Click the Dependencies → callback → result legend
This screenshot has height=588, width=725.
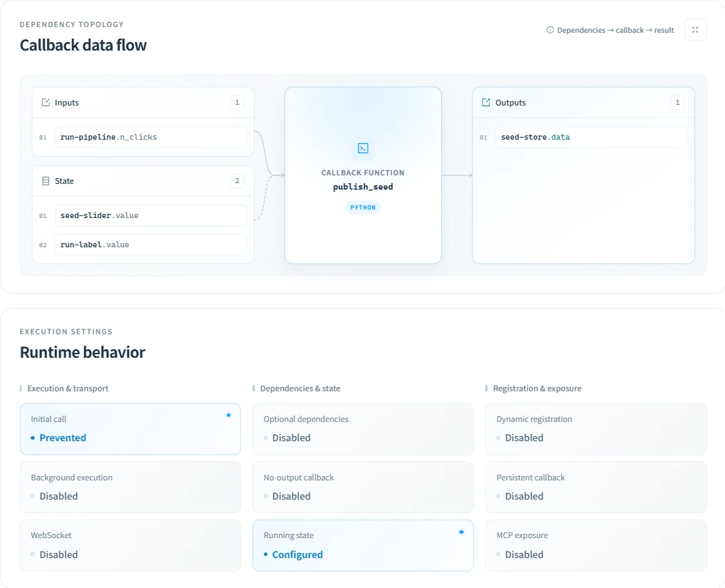pyautogui.click(x=615, y=30)
